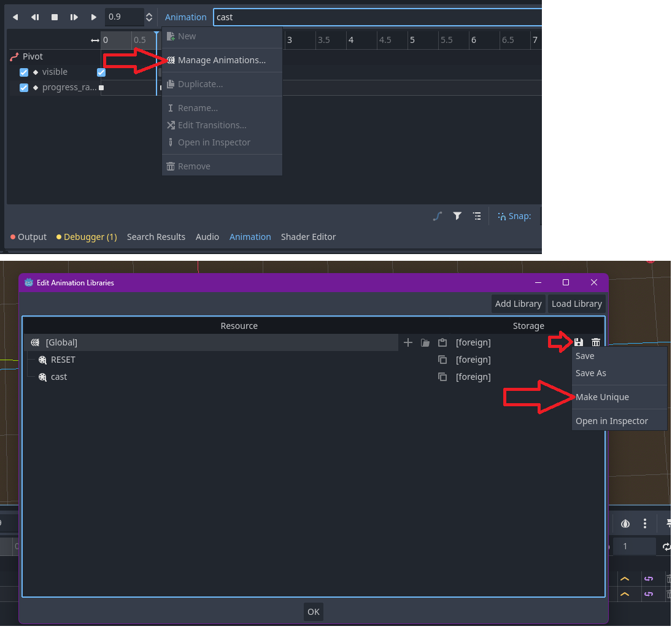Add a new animation with the plus icon
The height and width of the screenshot is (629, 672).
click(x=408, y=342)
